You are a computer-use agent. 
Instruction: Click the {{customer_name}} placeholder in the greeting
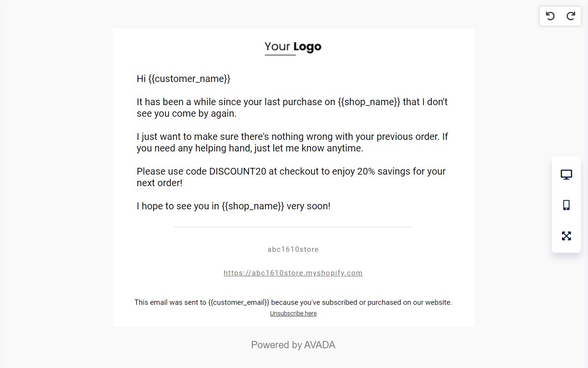pyautogui.click(x=189, y=79)
